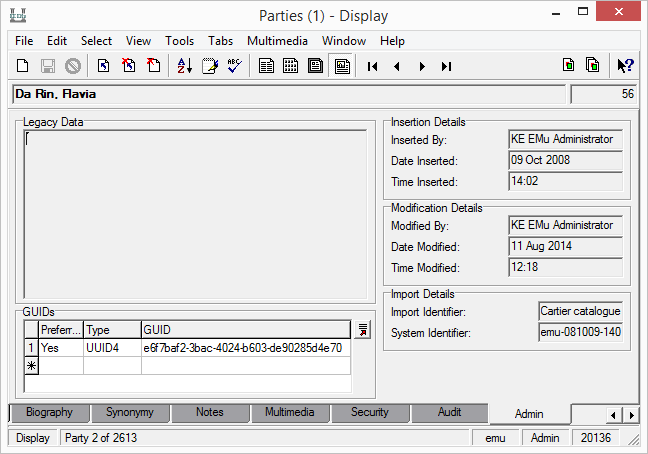Screen dimensions: 648x454
Task: Jump to the last record arrow
Action: (x=446, y=66)
